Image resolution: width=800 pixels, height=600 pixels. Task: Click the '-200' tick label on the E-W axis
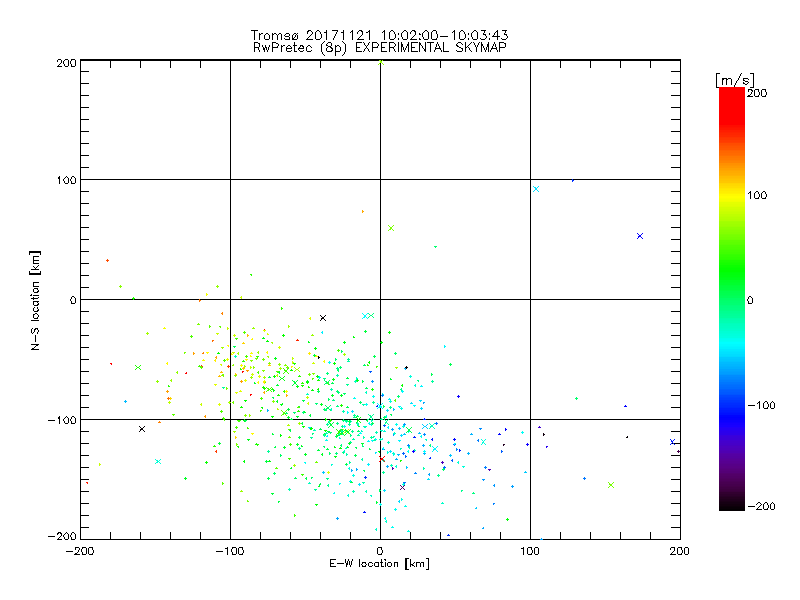(80, 551)
